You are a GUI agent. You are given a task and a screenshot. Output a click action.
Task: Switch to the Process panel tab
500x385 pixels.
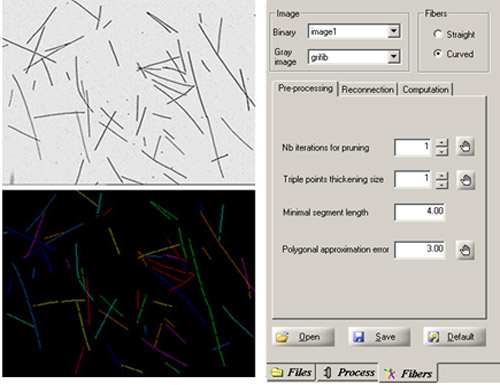click(x=347, y=372)
